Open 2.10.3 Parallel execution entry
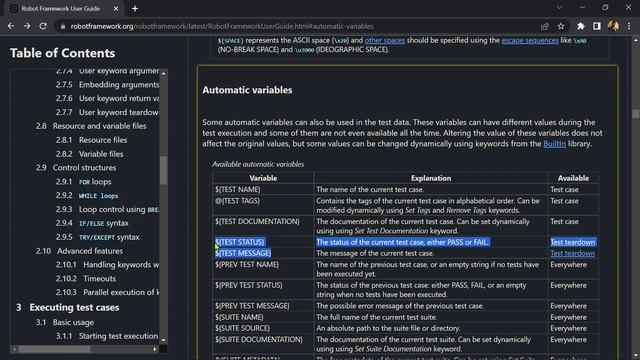Viewport: 640px width, 360px height. (x=107, y=293)
